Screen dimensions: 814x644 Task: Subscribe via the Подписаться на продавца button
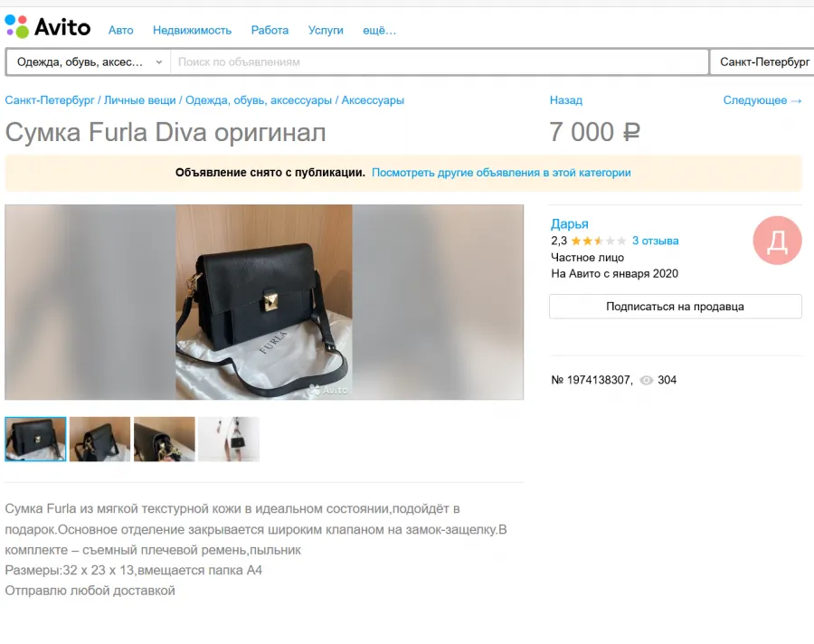676,307
